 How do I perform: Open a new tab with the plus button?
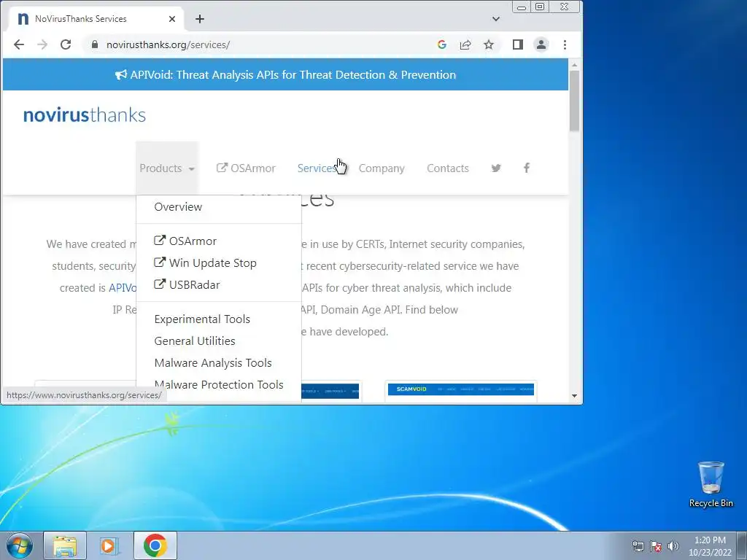click(200, 19)
